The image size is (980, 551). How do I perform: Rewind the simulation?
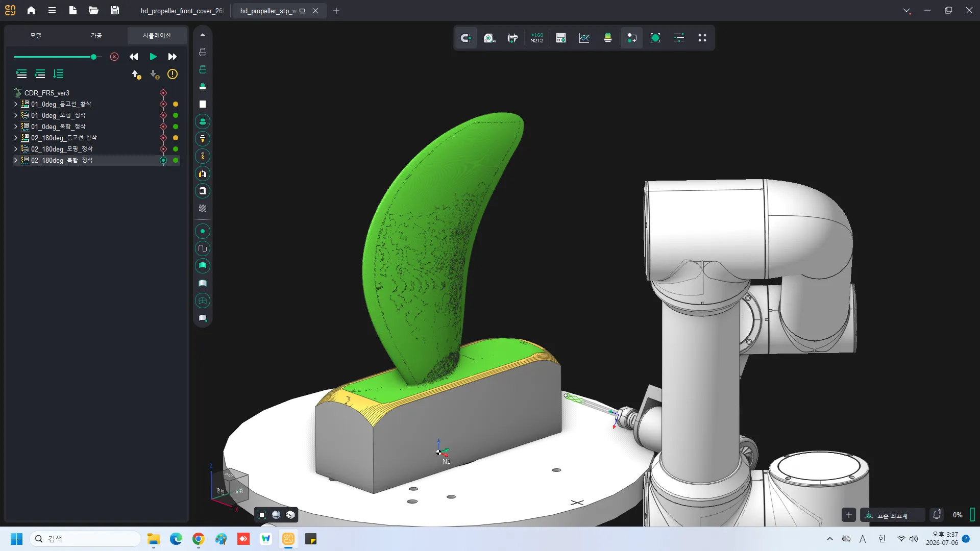134,57
